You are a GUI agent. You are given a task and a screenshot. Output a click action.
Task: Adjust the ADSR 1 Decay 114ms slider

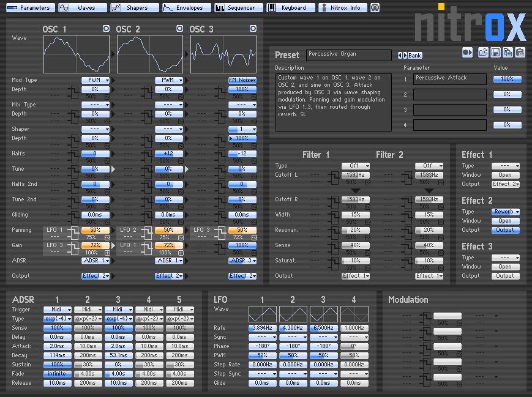coord(58,355)
